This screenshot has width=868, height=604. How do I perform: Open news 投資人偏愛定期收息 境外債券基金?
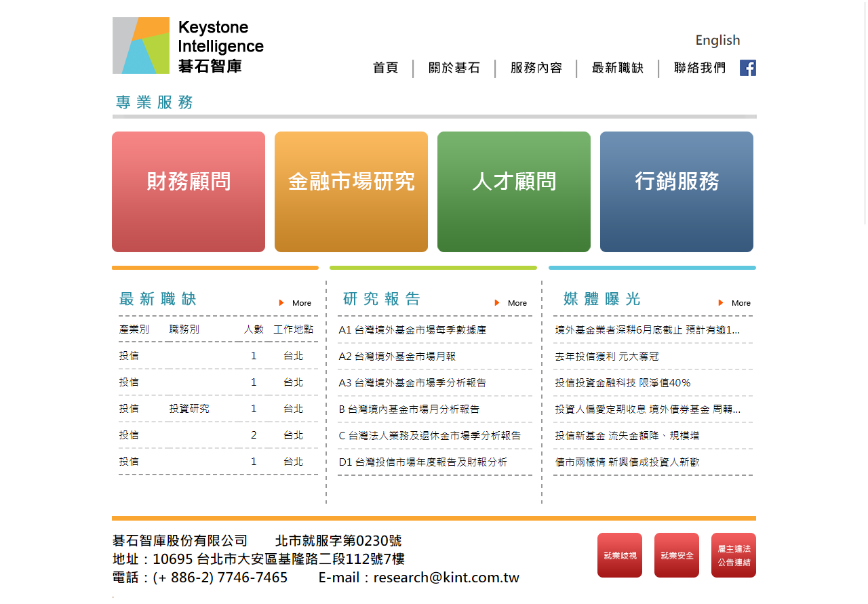648,409
